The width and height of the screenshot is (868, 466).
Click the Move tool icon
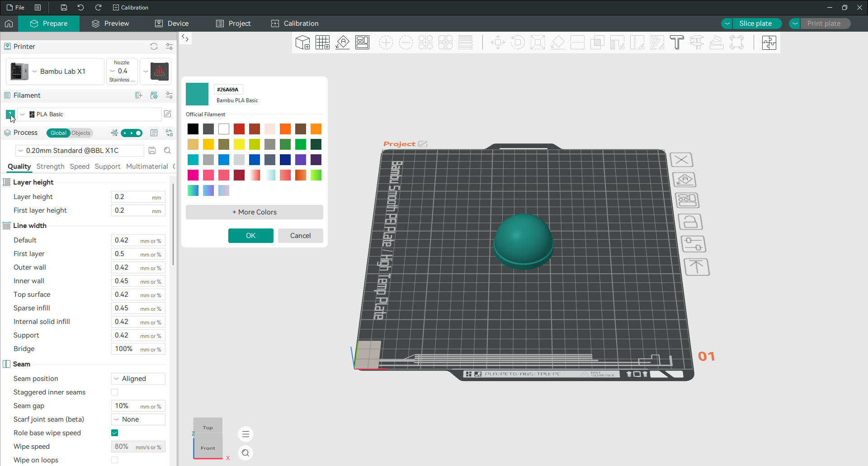pyautogui.click(x=498, y=43)
